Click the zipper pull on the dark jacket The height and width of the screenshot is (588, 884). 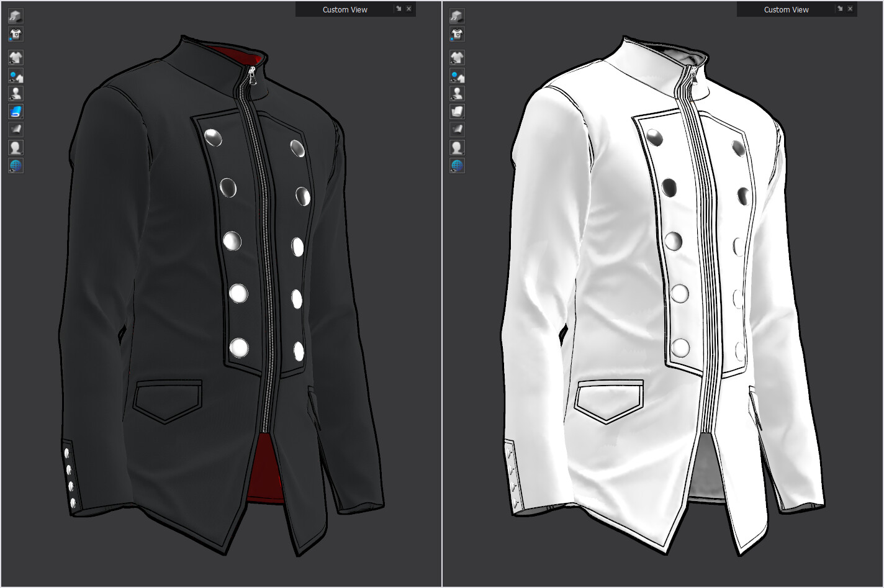(x=253, y=76)
